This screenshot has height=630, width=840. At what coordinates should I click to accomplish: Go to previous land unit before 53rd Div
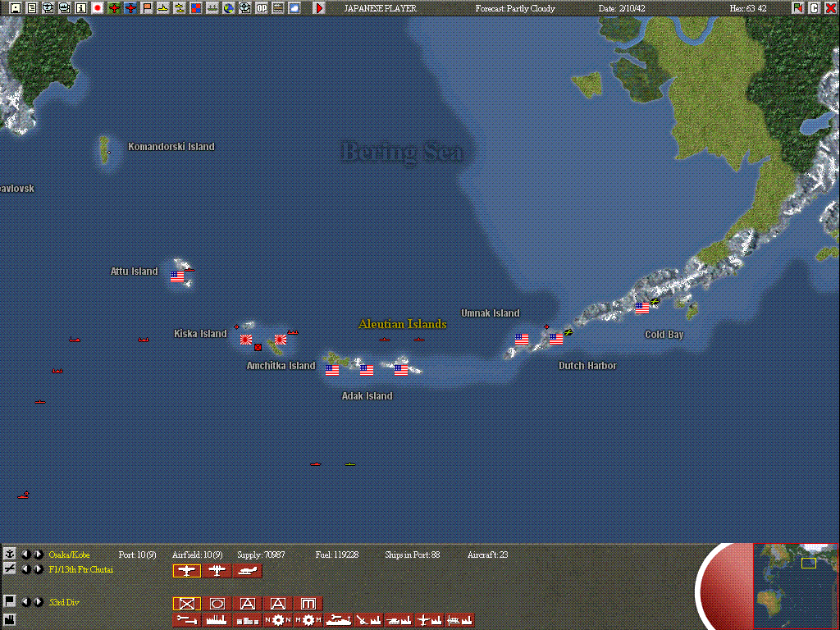coord(25,602)
